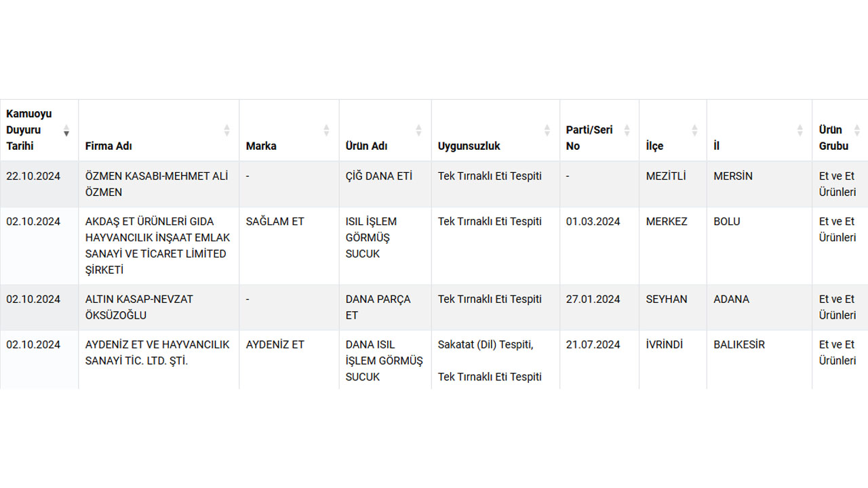Click the AKDAŞ ET ÜRÜNLERİ firm name
Viewport: 868px width, 488px height.
point(157,245)
